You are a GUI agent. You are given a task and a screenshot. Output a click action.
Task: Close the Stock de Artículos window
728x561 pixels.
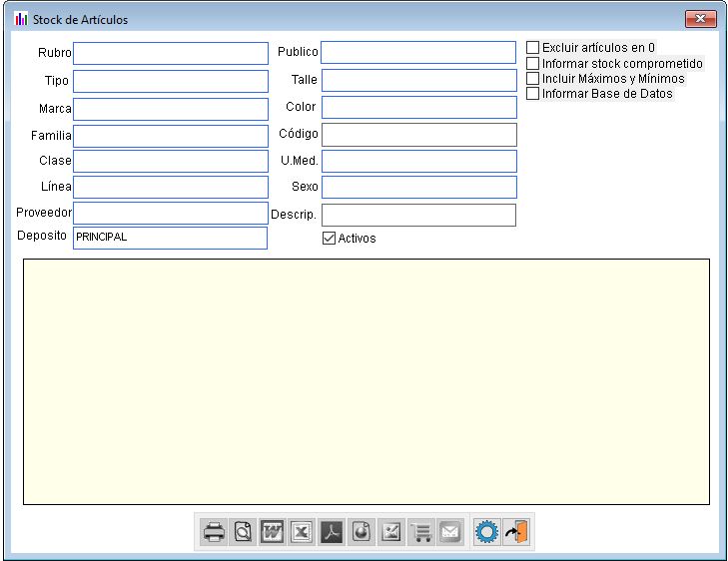(700, 19)
